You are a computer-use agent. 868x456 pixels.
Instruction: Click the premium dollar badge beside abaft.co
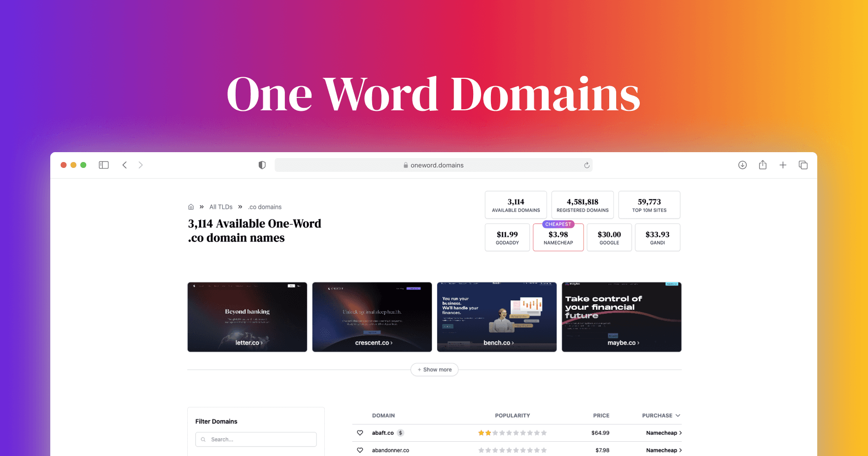tap(401, 433)
